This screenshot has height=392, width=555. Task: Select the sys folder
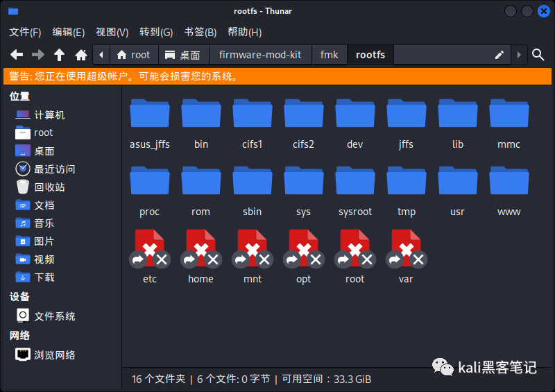pyautogui.click(x=304, y=191)
